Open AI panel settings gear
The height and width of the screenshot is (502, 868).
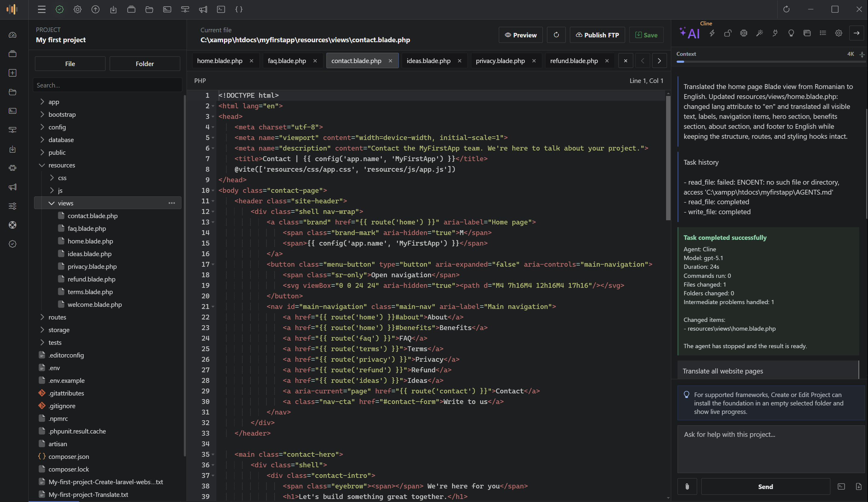coord(839,33)
